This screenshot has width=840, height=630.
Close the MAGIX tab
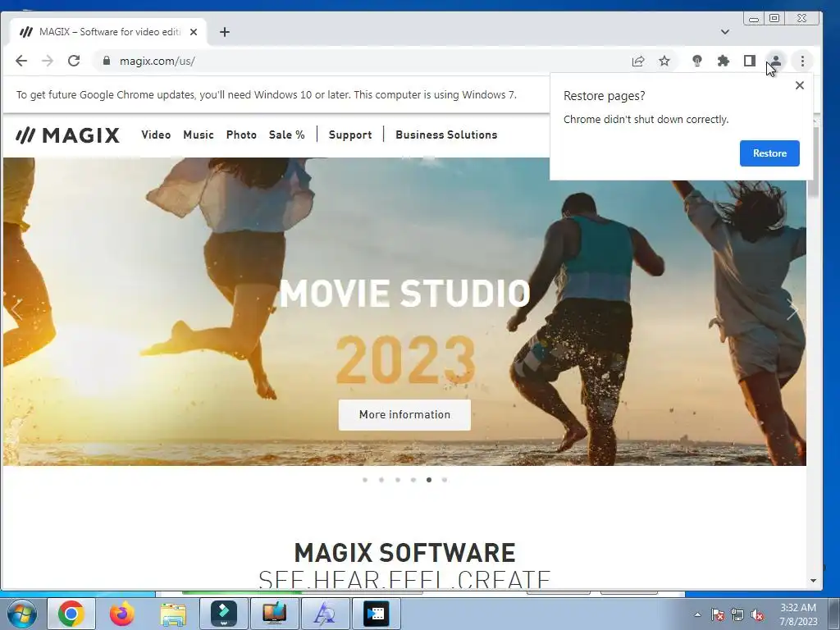coord(194,32)
